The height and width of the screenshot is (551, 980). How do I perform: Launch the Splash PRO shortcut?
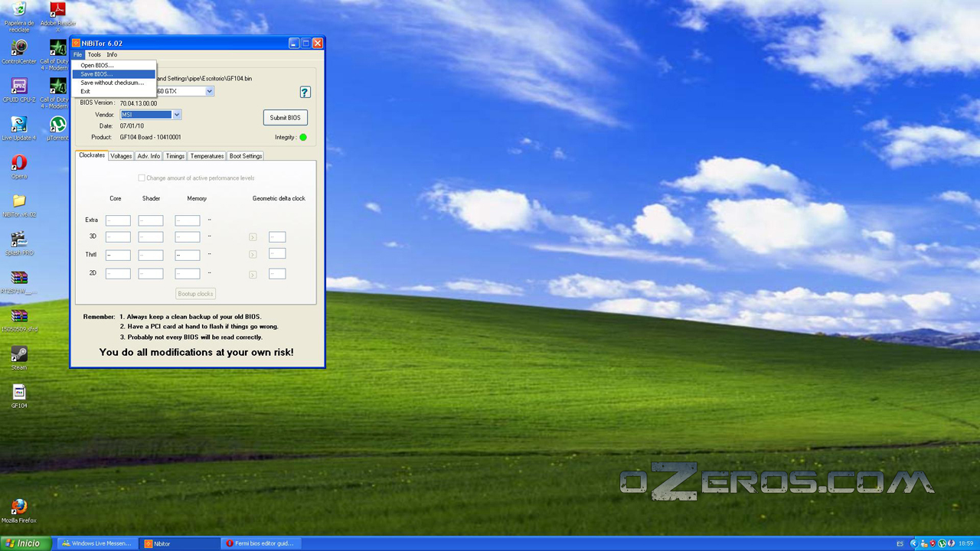click(x=19, y=243)
